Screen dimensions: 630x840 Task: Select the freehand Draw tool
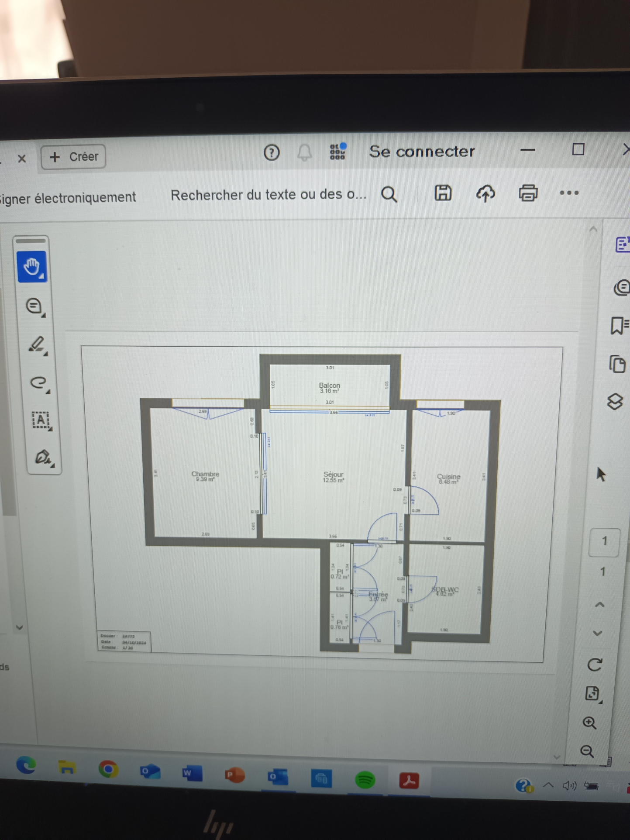pos(39,383)
